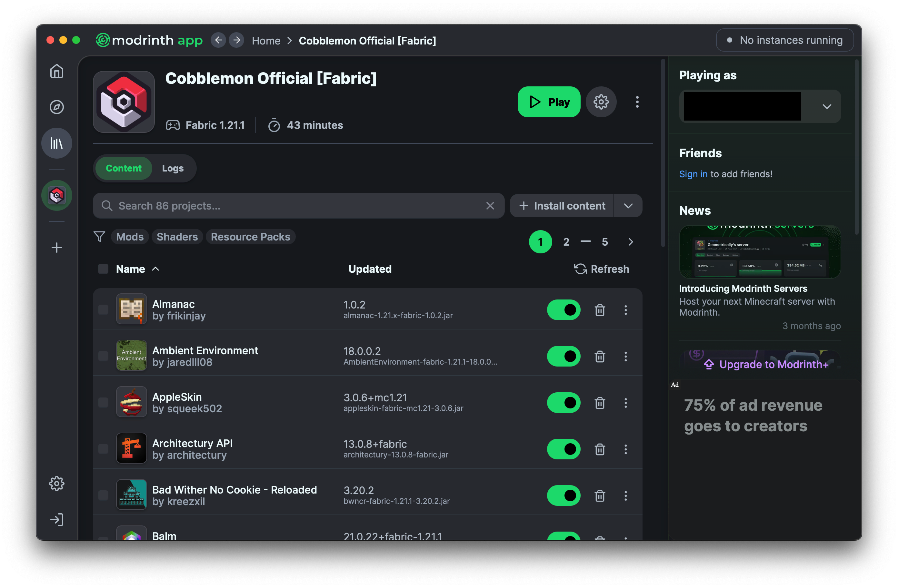Navigate forward with the right arrow
The width and height of the screenshot is (898, 588).
(x=236, y=40)
